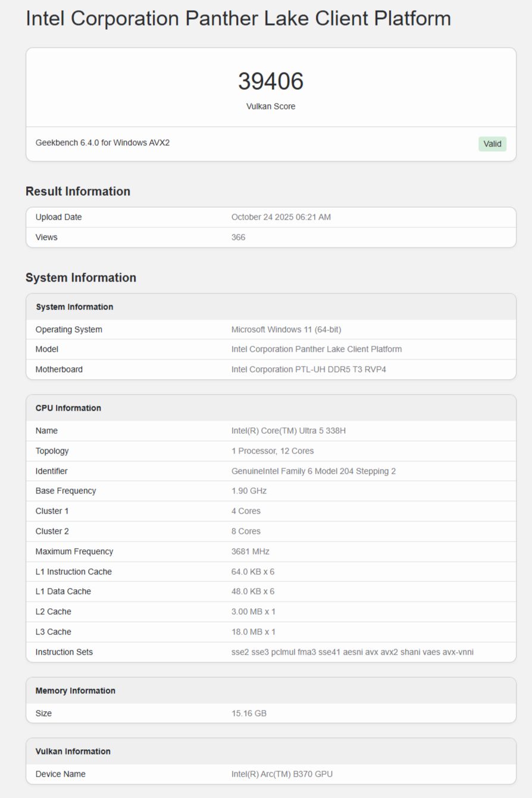The height and width of the screenshot is (798, 532).
Task: Select the Instruction Sets list
Action: tap(352, 652)
